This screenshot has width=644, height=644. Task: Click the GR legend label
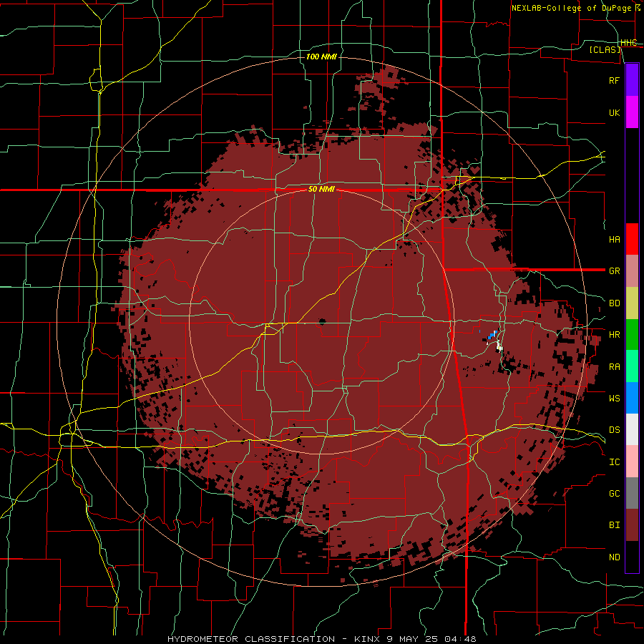click(614, 271)
